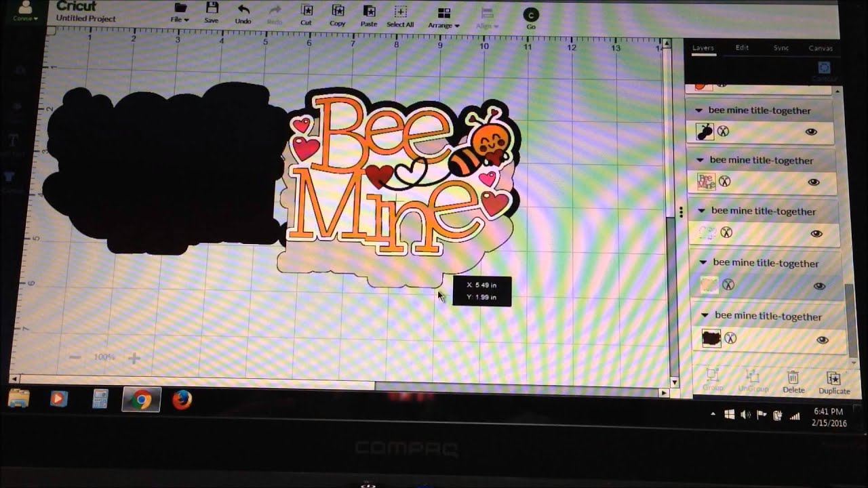Hide the white hearts layer
The image size is (868, 488).
pyautogui.click(x=816, y=234)
